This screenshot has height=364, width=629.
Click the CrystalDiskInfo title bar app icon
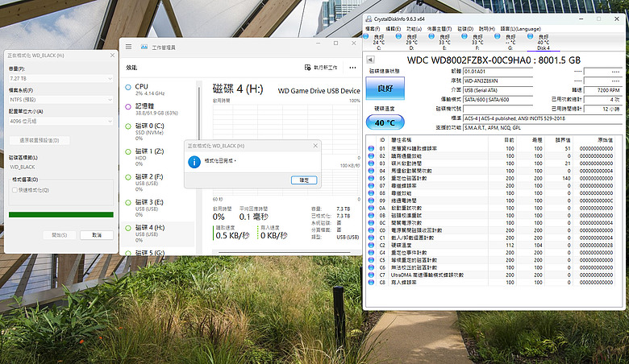[x=369, y=19]
